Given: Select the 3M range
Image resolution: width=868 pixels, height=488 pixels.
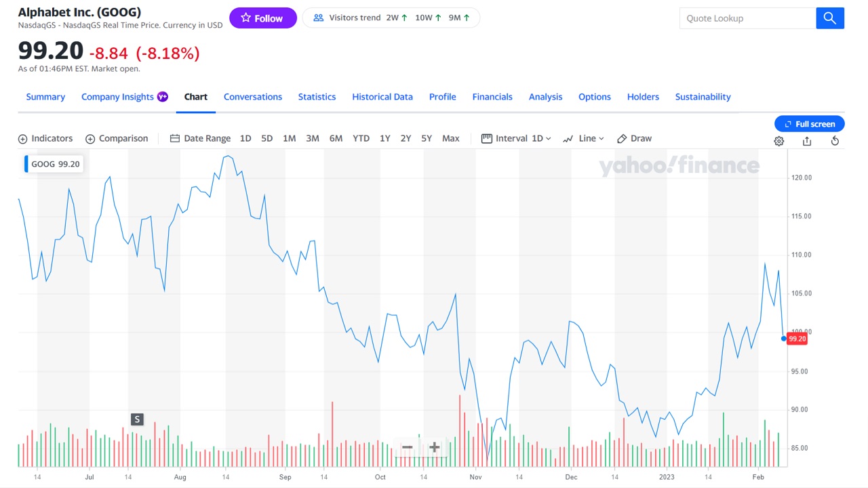Looking at the screenshot, I should (x=313, y=138).
